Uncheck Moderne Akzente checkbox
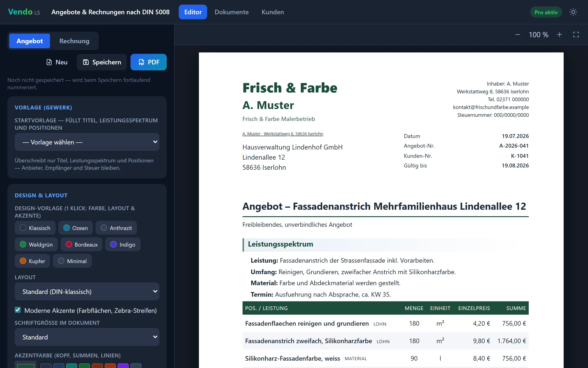Image resolution: width=588 pixels, height=368 pixels. (18, 310)
